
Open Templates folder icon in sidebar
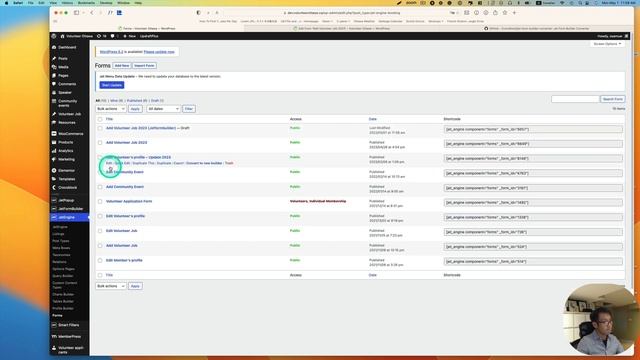point(54,179)
